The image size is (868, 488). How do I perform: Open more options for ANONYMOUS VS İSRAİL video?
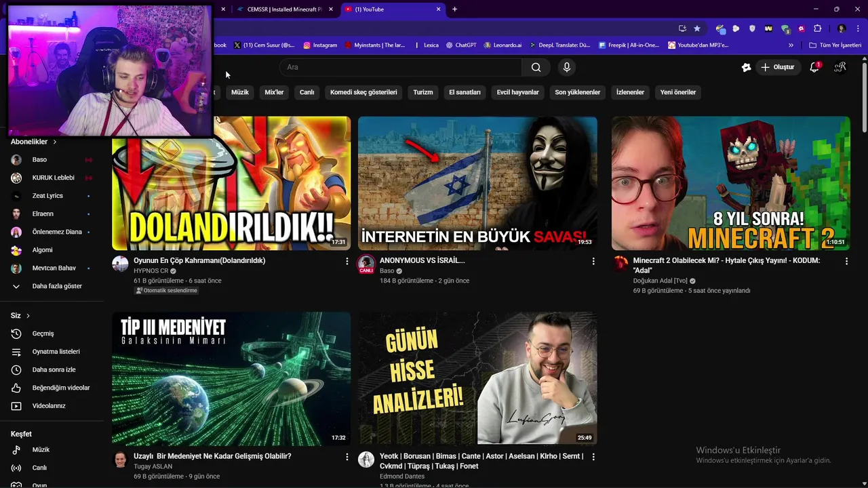coord(593,261)
